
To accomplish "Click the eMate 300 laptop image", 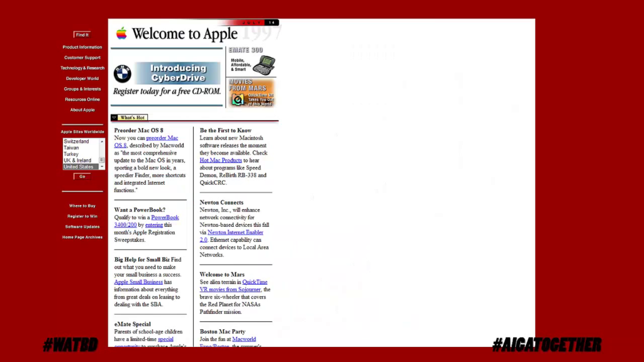I will point(264,65).
